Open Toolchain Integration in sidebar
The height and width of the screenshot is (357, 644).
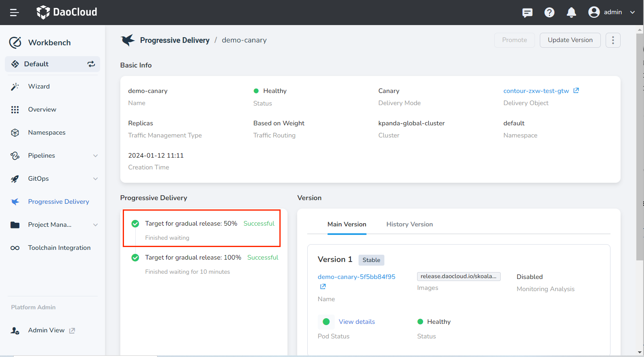point(59,248)
